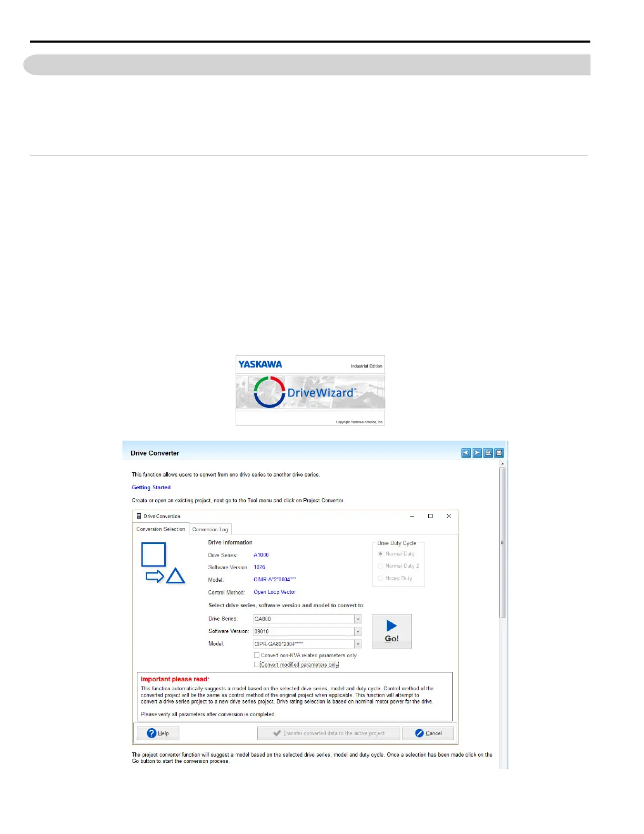Viewport: 644px width, 834px height.
Task: Click the blue Go! play button
Action: [392, 631]
